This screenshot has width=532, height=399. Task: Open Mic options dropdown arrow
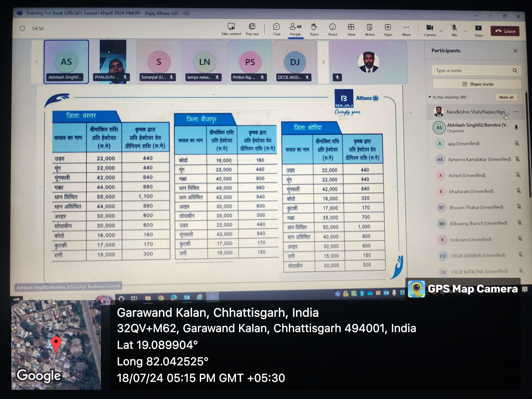point(466,31)
